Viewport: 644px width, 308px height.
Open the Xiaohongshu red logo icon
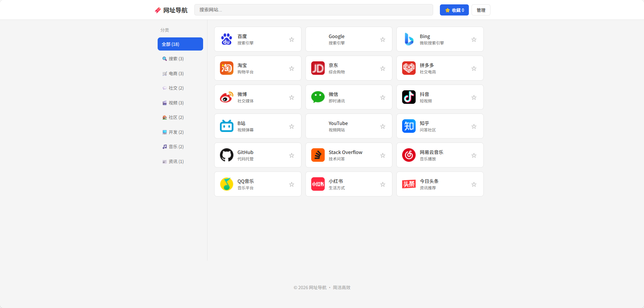pyautogui.click(x=318, y=184)
